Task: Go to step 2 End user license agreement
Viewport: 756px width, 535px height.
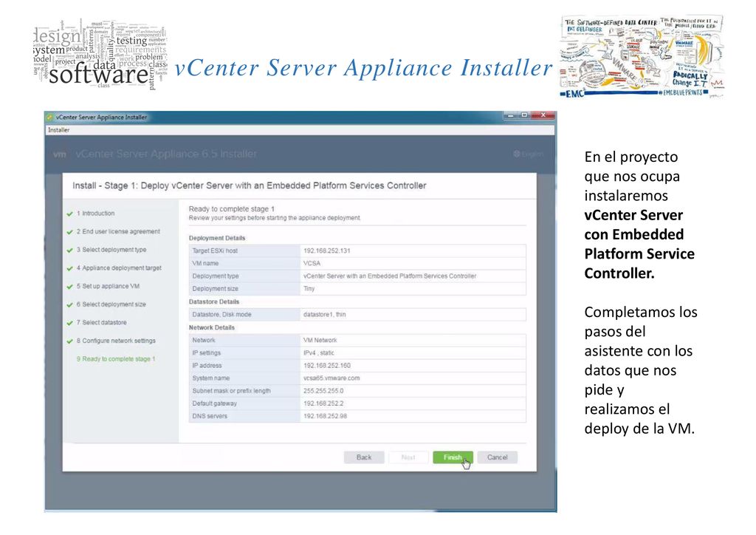Action: click(x=118, y=231)
